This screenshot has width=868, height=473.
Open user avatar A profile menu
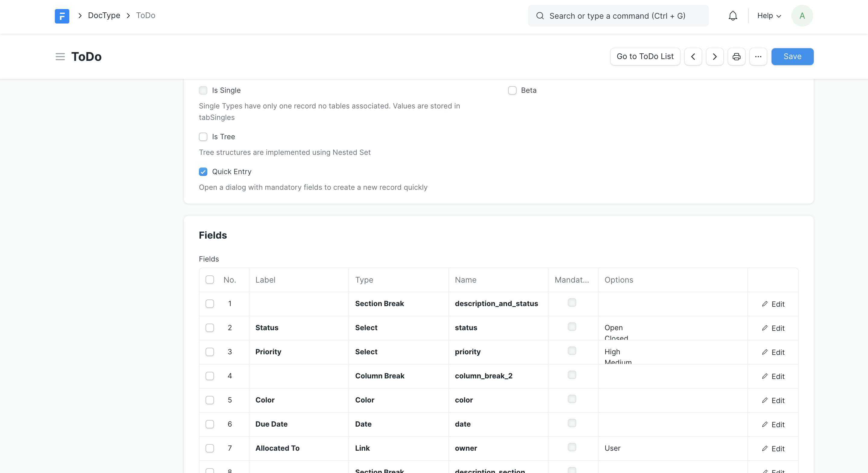802,16
